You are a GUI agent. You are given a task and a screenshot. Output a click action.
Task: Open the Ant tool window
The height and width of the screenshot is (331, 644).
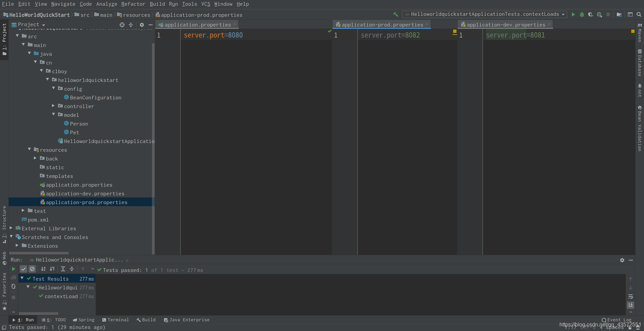[x=640, y=90]
